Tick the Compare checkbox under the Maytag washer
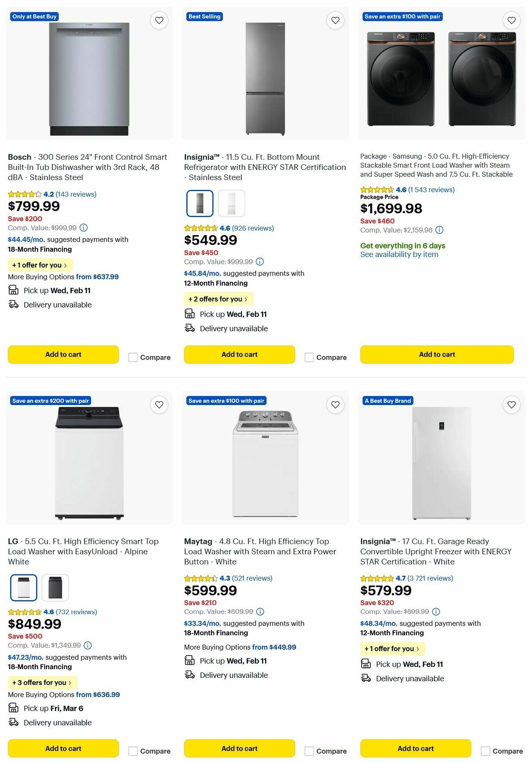 [x=309, y=751]
